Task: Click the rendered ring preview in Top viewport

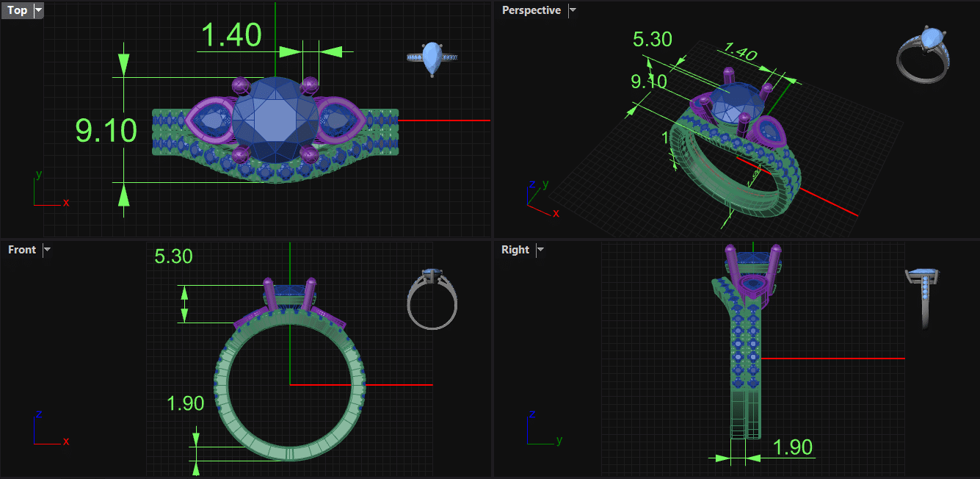Action: tap(433, 58)
